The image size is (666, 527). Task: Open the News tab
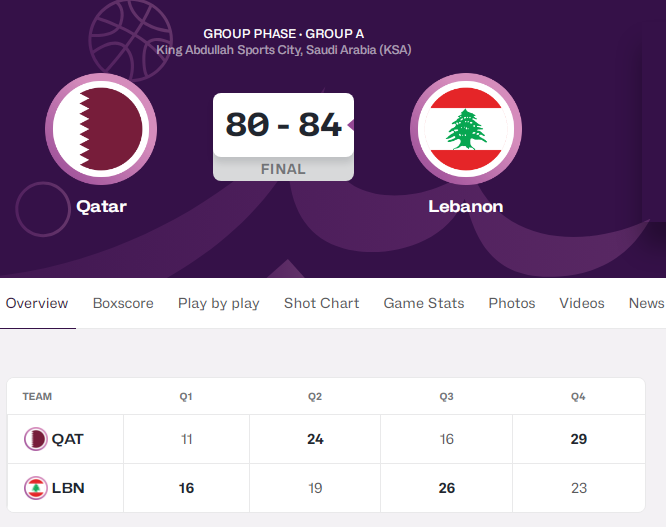pos(646,303)
